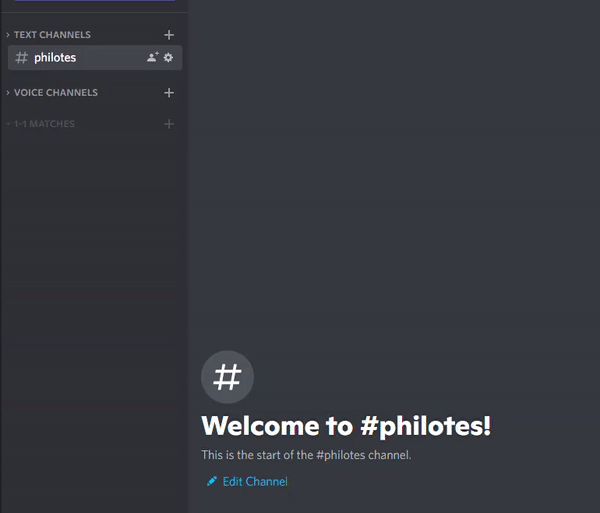Collapse the TEXT CHANNELS chevron arrow
Viewport: 600px width, 513px height.
point(8,35)
